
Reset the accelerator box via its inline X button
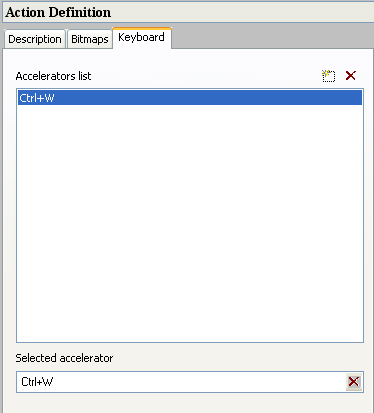click(x=354, y=382)
